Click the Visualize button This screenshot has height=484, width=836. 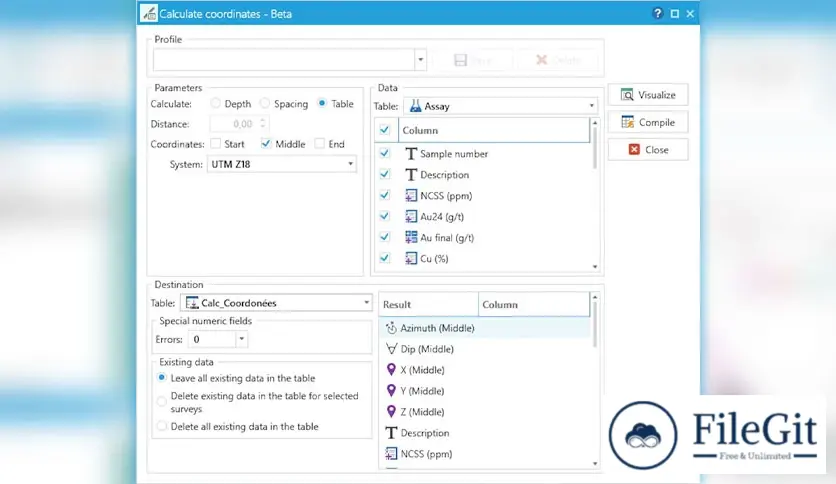pyautogui.click(x=648, y=95)
